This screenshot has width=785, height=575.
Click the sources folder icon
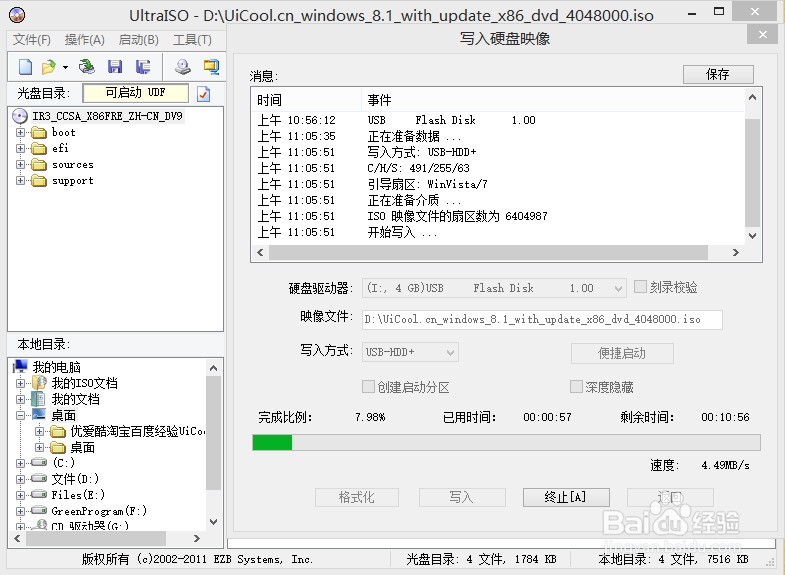click(x=39, y=165)
